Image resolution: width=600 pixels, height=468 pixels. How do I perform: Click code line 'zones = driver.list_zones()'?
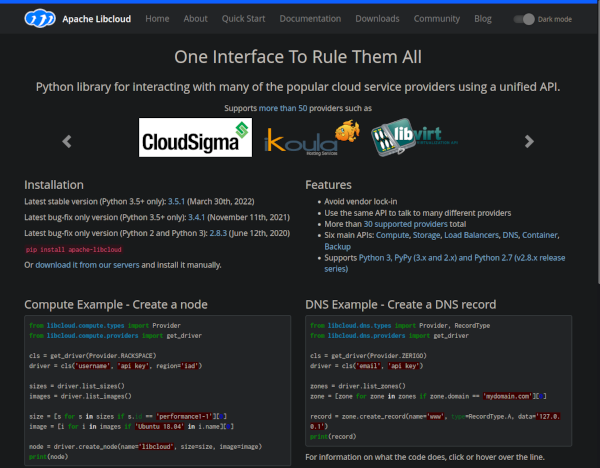pos(358,386)
